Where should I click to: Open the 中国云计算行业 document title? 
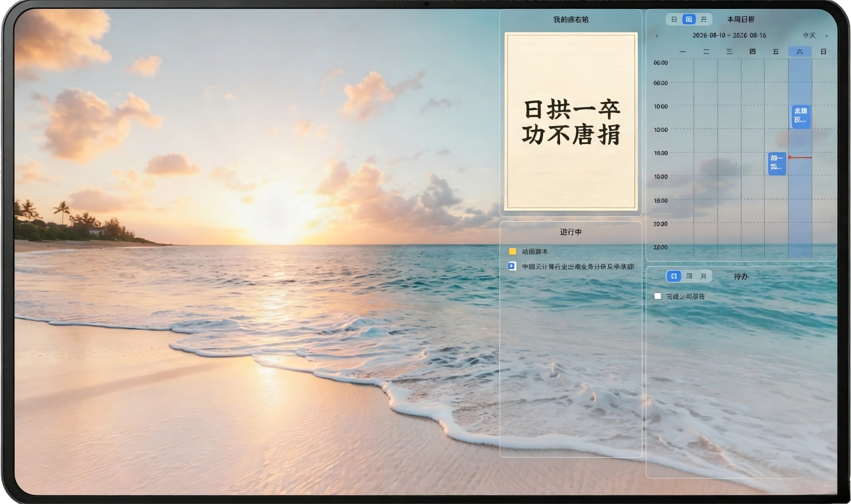tap(578, 267)
